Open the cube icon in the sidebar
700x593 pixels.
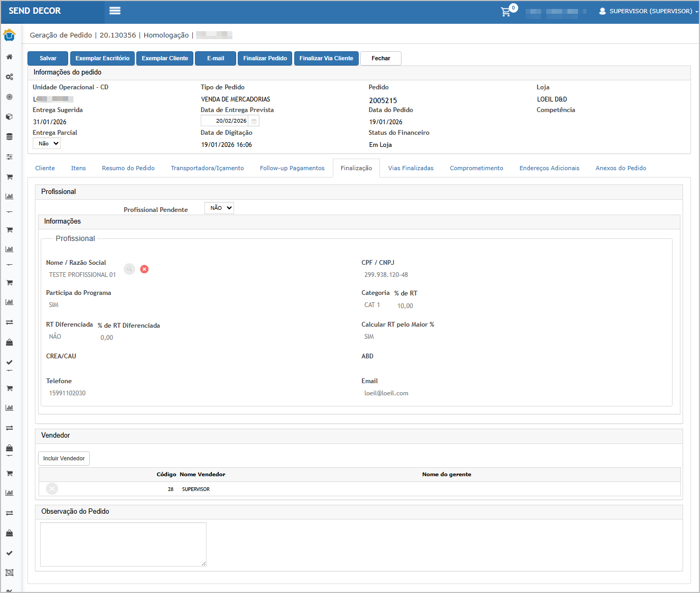click(x=10, y=117)
